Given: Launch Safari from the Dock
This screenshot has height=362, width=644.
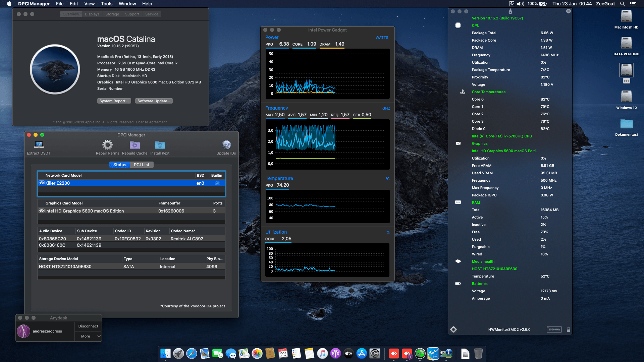Looking at the screenshot, I should tap(192, 353).
